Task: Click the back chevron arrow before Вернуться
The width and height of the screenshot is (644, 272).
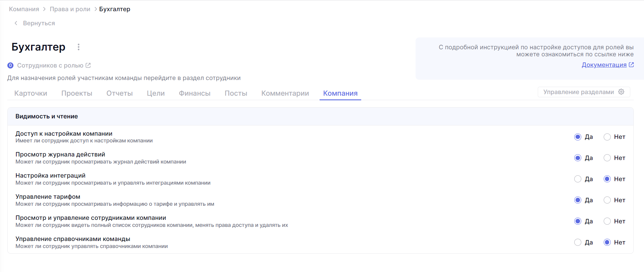Action: click(16, 23)
